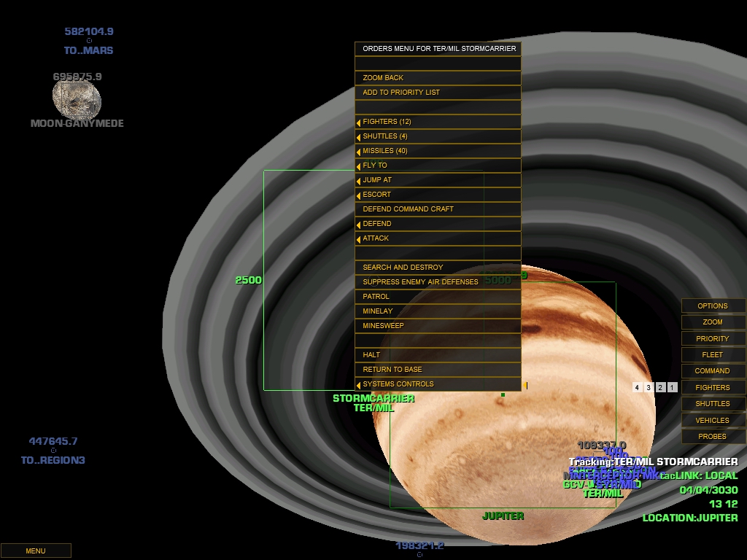Expand the Systems Controls submenu

pyautogui.click(x=438, y=384)
